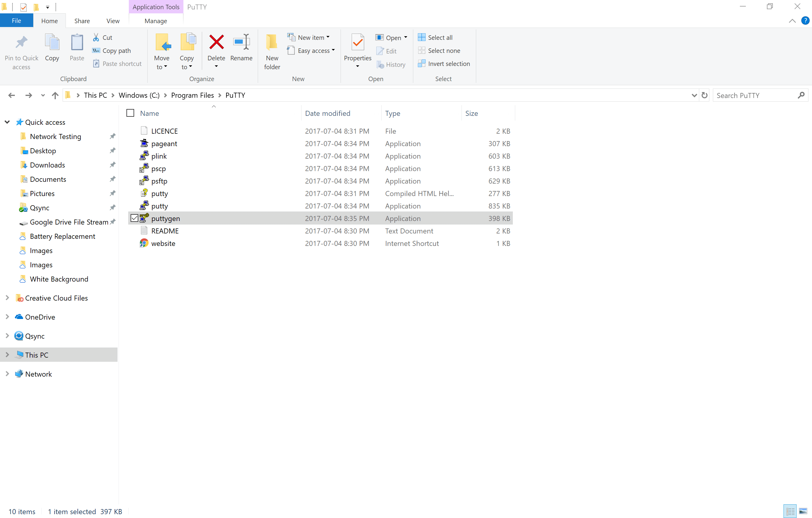Image resolution: width=812 pixels, height=518 pixels.
Task: Open recent locations dropdown arrow
Action: point(43,96)
